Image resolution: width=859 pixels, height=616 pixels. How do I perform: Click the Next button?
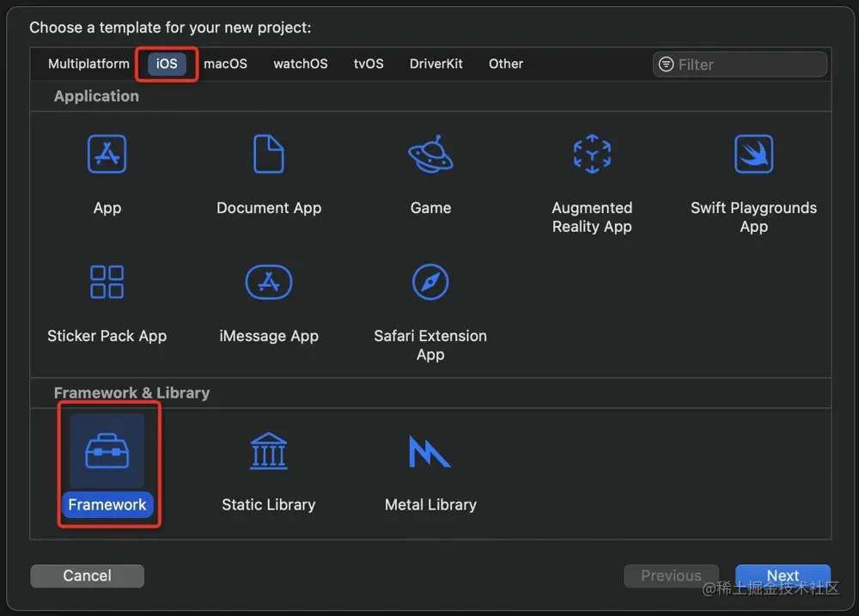point(783,576)
